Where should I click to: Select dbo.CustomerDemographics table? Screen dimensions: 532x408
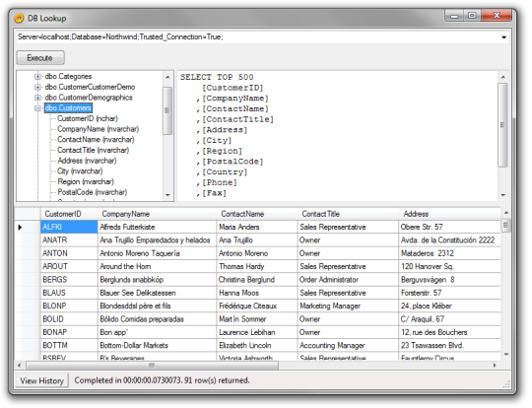[x=89, y=98]
